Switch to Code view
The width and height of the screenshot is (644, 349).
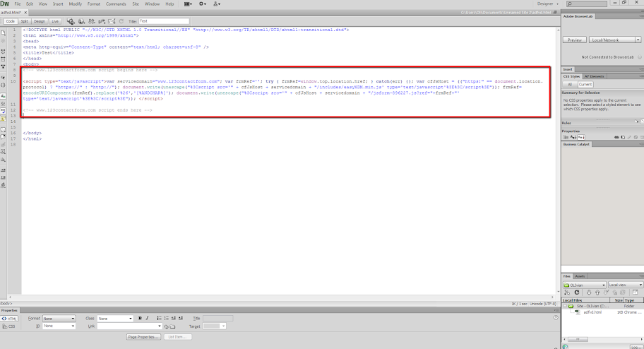point(11,21)
